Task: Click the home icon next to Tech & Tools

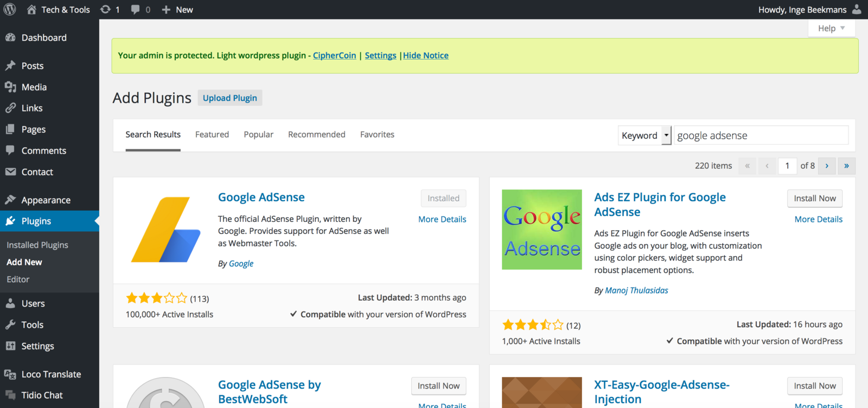Action: [31, 9]
